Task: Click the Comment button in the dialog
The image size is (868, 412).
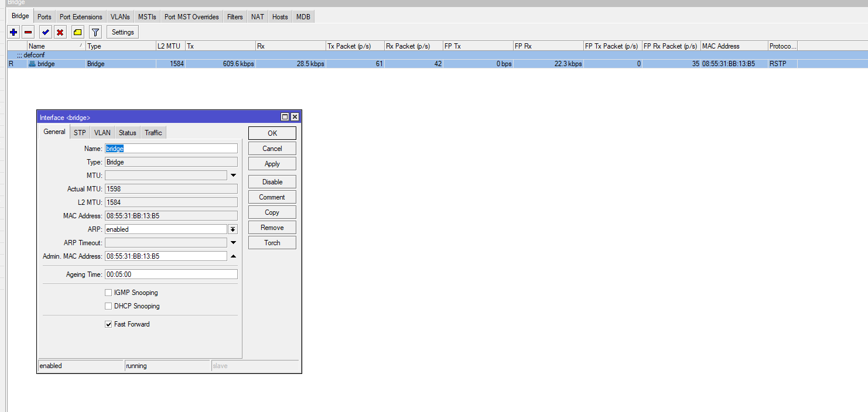Action: (272, 197)
